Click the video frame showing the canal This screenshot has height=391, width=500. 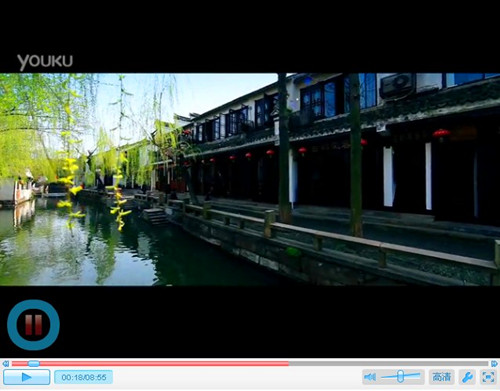click(x=250, y=179)
